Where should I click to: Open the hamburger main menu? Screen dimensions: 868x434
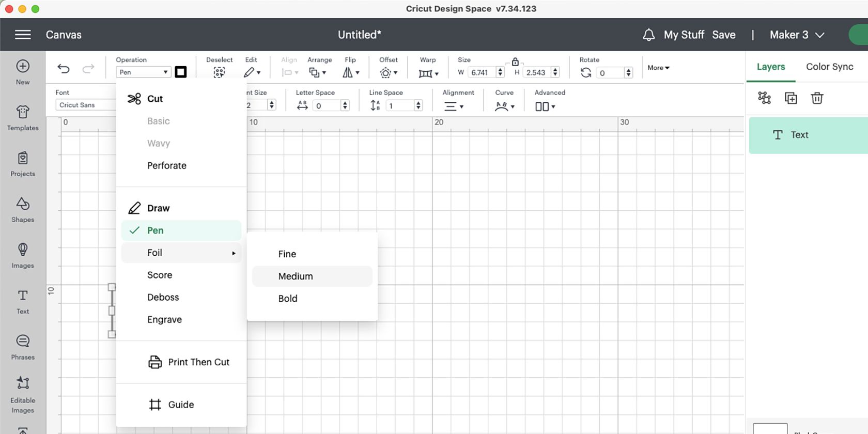[x=23, y=35]
